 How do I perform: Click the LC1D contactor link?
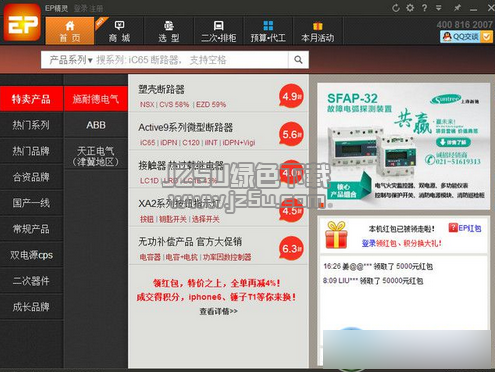click(x=149, y=181)
